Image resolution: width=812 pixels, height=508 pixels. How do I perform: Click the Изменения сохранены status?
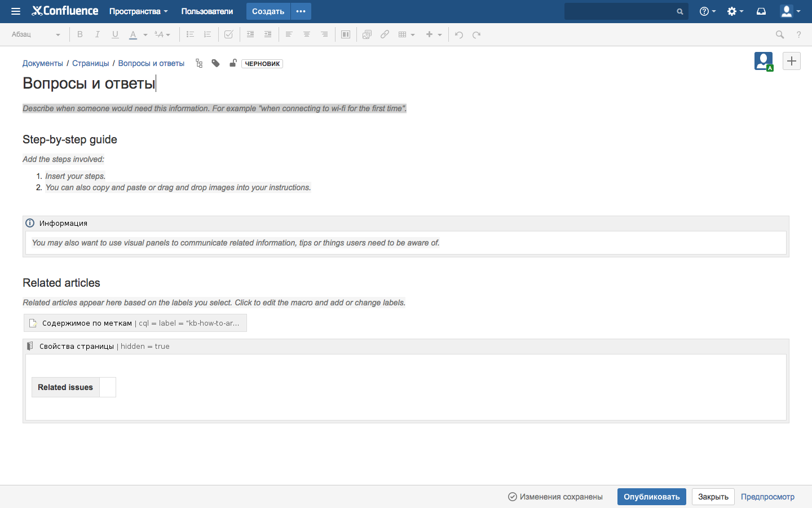[555, 497]
